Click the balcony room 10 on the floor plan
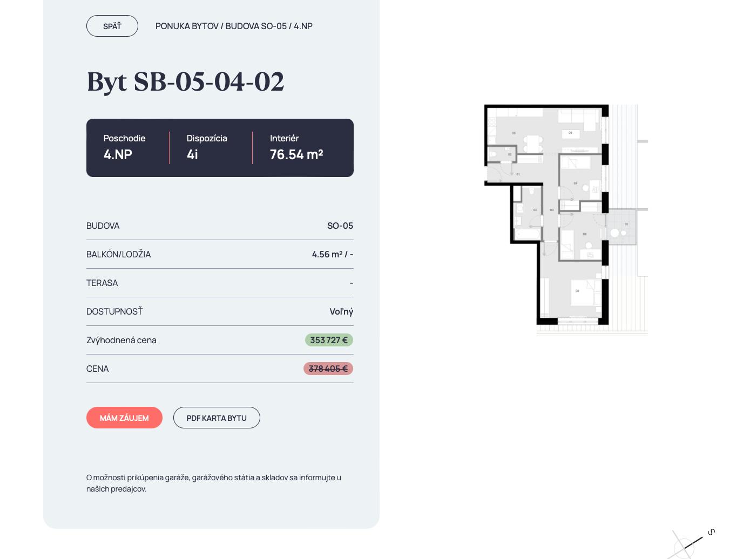Screen dimensions: 756x559 coord(620,228)
